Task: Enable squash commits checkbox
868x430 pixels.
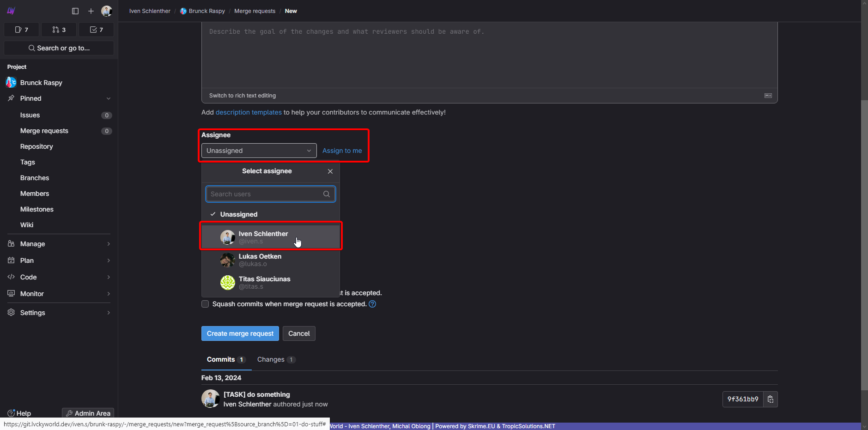Action: [x=205, y=304]
